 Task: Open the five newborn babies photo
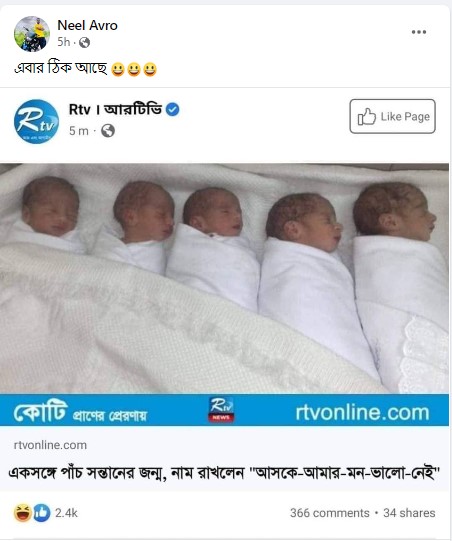[x=224, y=278]
